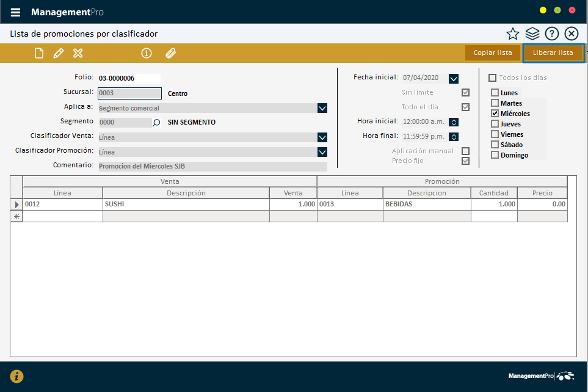Open help with the question mark icon
This screenshot has width=588, height=392.
[551, 34]
